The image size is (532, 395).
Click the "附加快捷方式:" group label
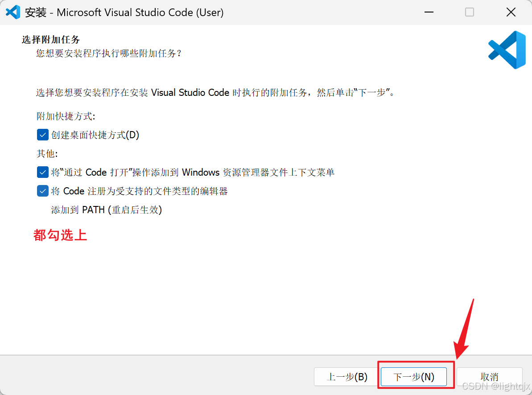coord(66,116)
